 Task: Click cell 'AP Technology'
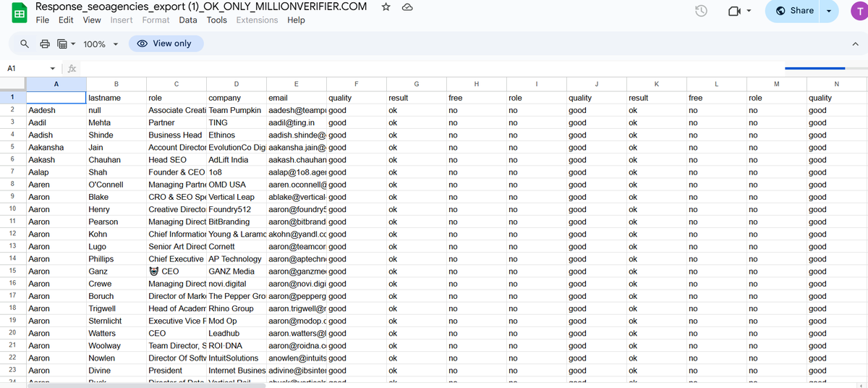pos(236,258)
